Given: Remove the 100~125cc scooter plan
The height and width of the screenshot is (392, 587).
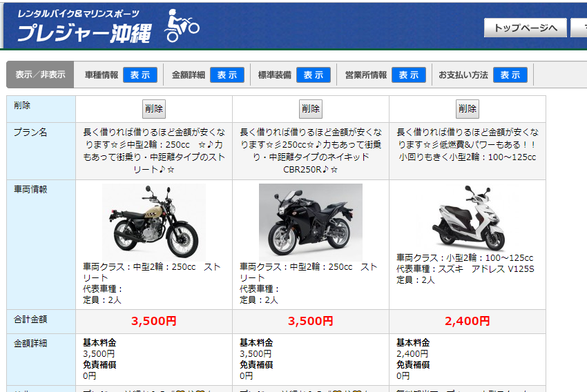Looking at the screenshot, I should click(468, 109).
